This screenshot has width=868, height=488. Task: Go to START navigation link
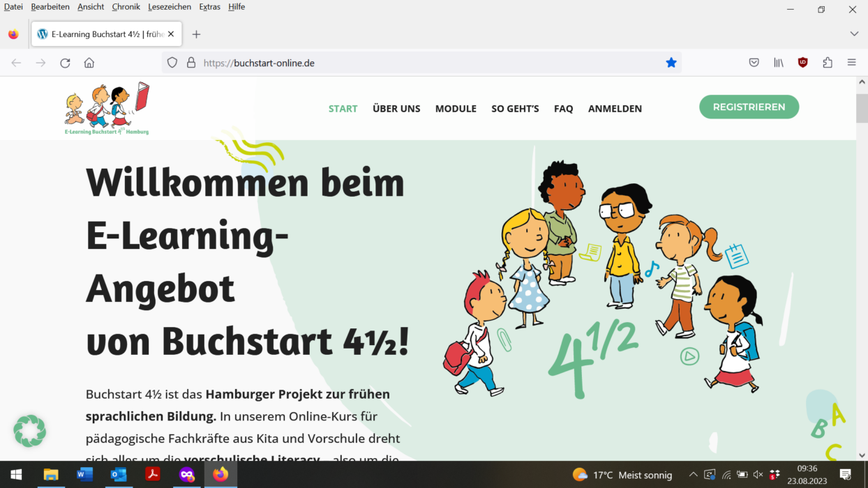tap(343, 109)
